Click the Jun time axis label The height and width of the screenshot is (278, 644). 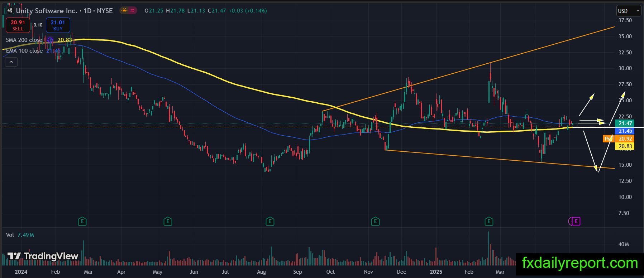(194, 272)
